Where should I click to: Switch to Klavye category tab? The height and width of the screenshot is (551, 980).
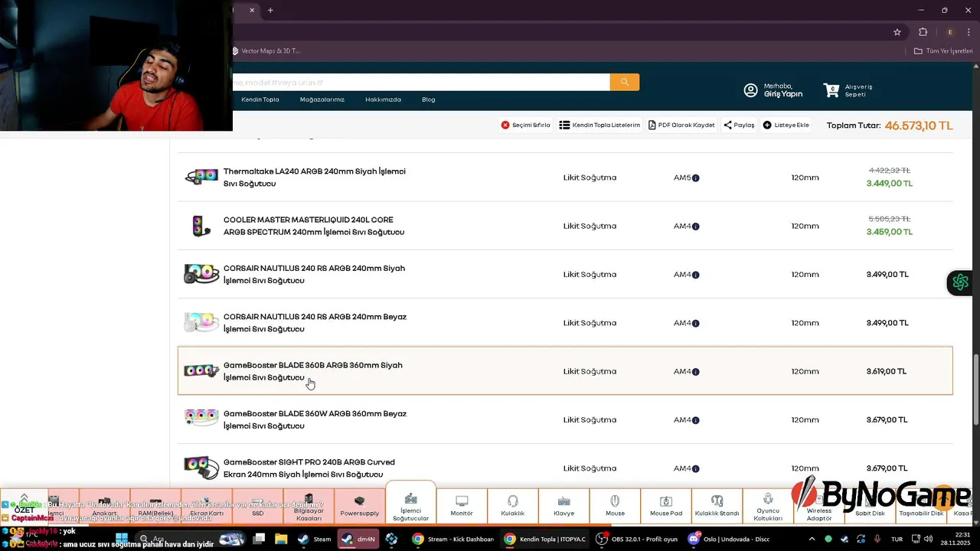564,506
